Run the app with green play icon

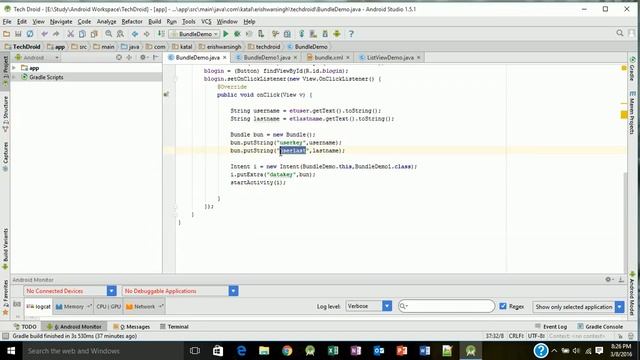point(226,34)
